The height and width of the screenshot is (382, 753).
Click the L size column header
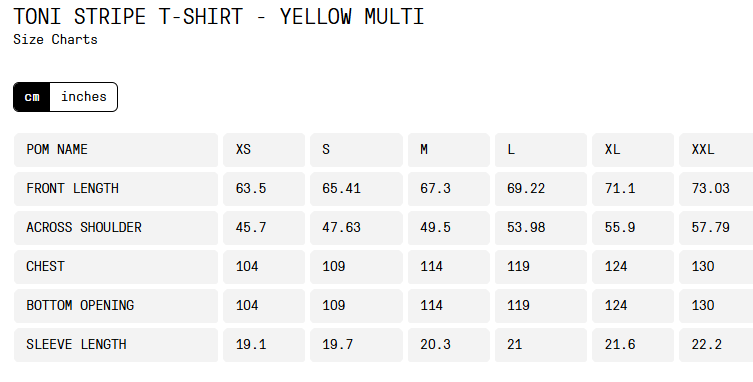pos(541,150)
